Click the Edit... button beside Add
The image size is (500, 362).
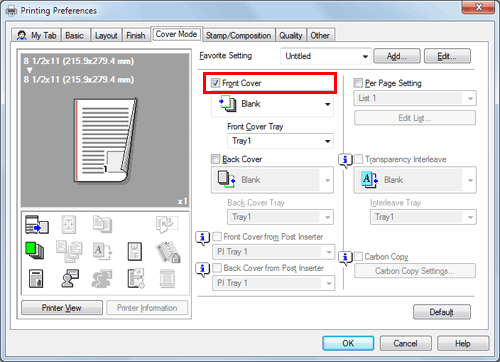pos(447,56)
